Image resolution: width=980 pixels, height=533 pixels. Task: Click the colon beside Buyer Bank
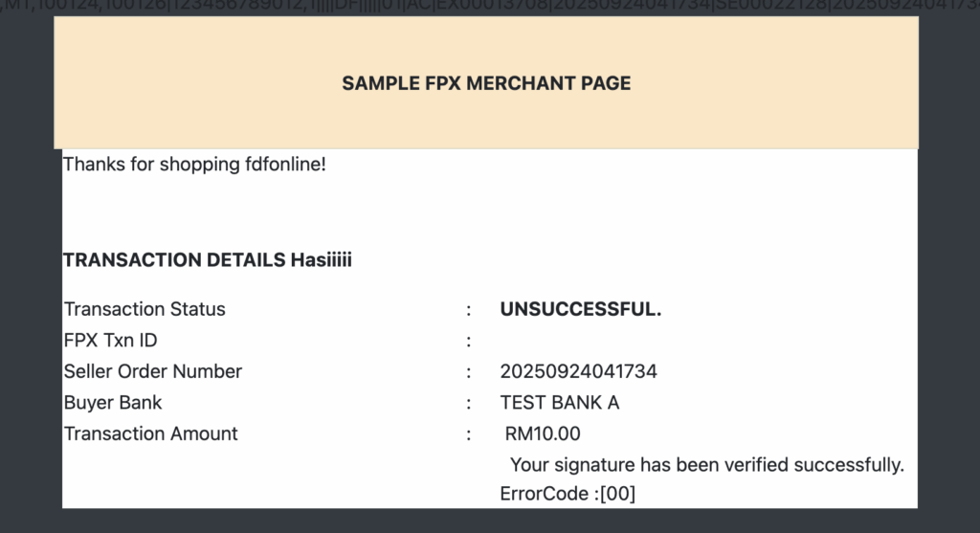469,403
